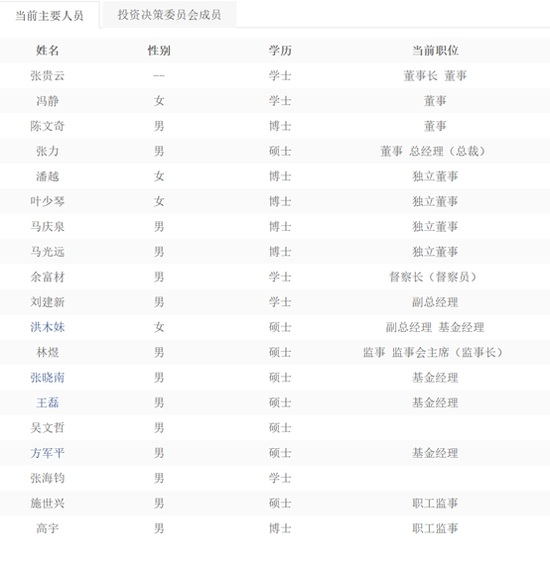The image size is (550, 563).
Task: Select the 当前主要人员 tab
Action: point(50,15)
